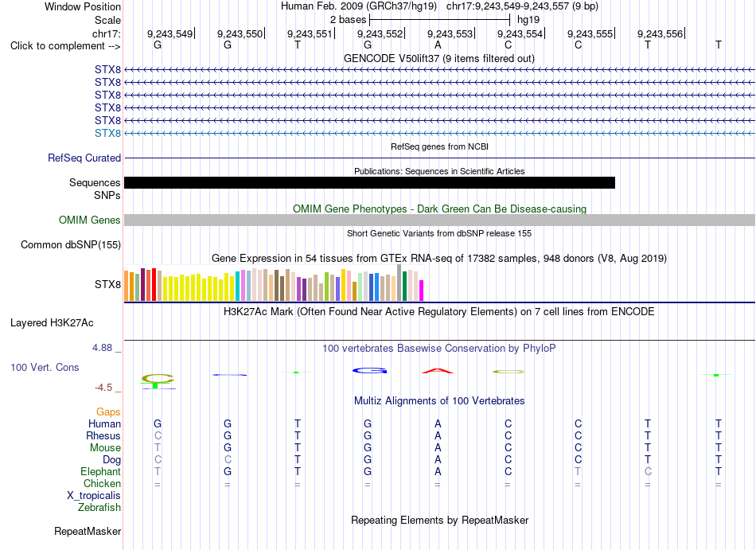This screenshot has height=550, width=756.
Task: Click the 'SNPs' label under Sequences
Action: [x=107, y=195]
